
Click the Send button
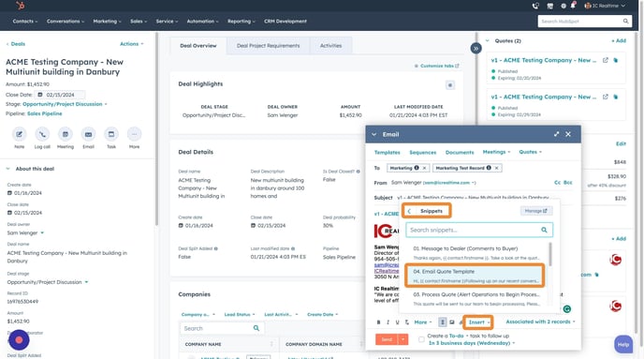click(387, 339)
